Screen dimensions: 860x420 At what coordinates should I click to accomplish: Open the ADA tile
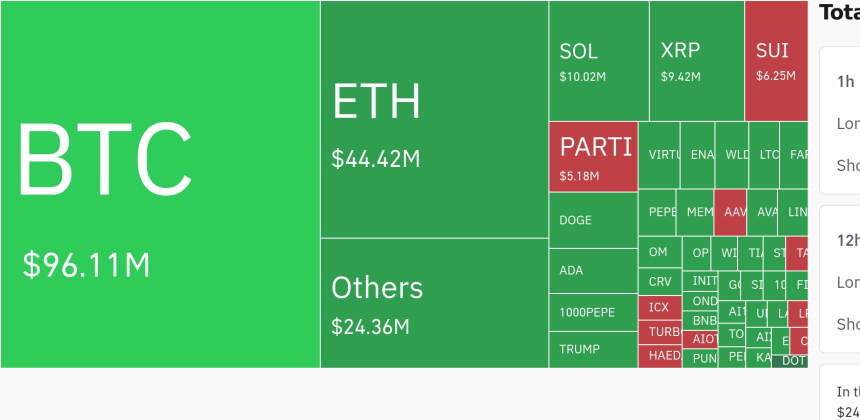point(593,271)
